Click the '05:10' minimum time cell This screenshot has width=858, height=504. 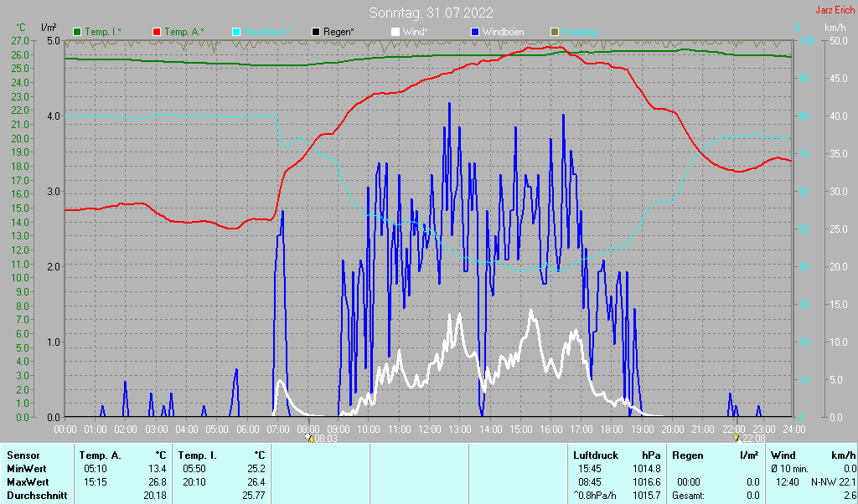(96, 469)
